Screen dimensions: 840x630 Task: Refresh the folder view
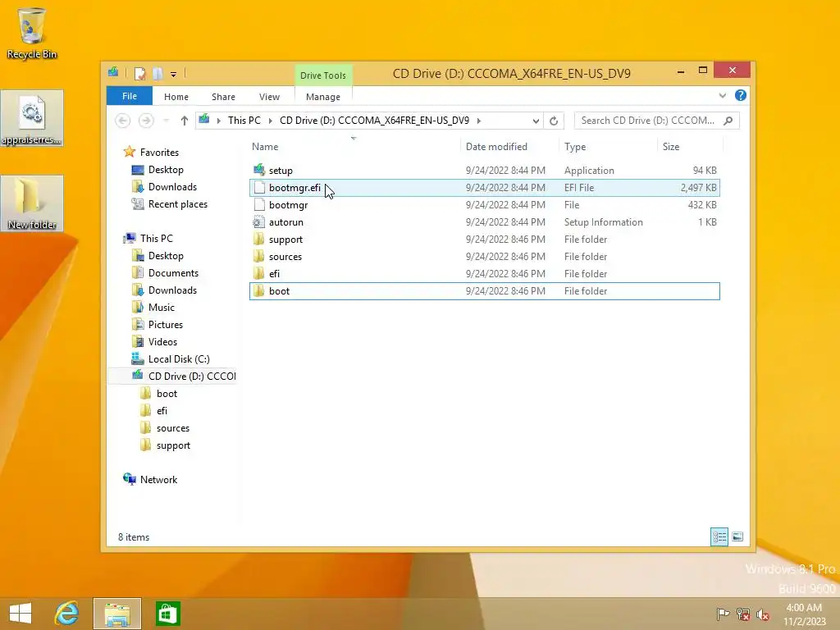pos(554,121)
